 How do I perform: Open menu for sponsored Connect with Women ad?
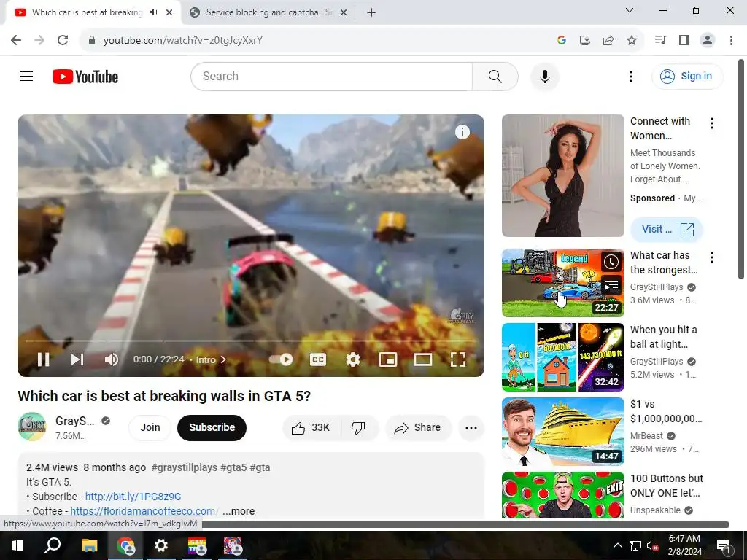(712, 123)
